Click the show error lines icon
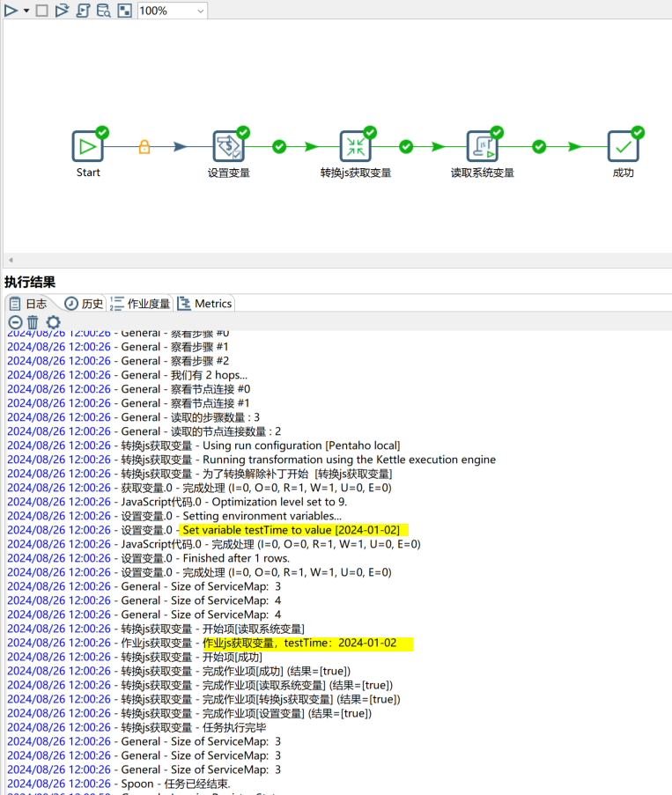Image resolution: width=672 pixels, height=795 pixels. click(x=15, y=322)
